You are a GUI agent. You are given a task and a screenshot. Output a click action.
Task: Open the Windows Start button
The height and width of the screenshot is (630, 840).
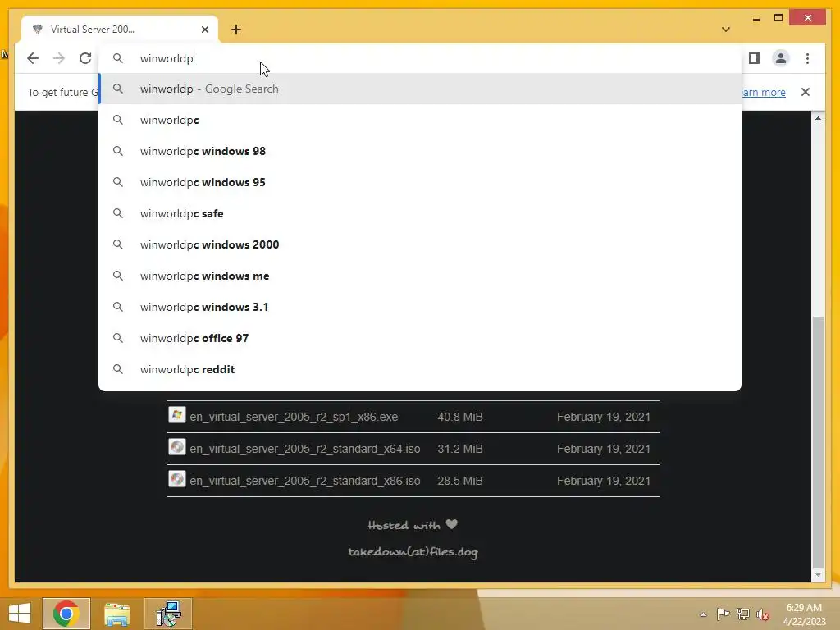click(x=20, y=614)
